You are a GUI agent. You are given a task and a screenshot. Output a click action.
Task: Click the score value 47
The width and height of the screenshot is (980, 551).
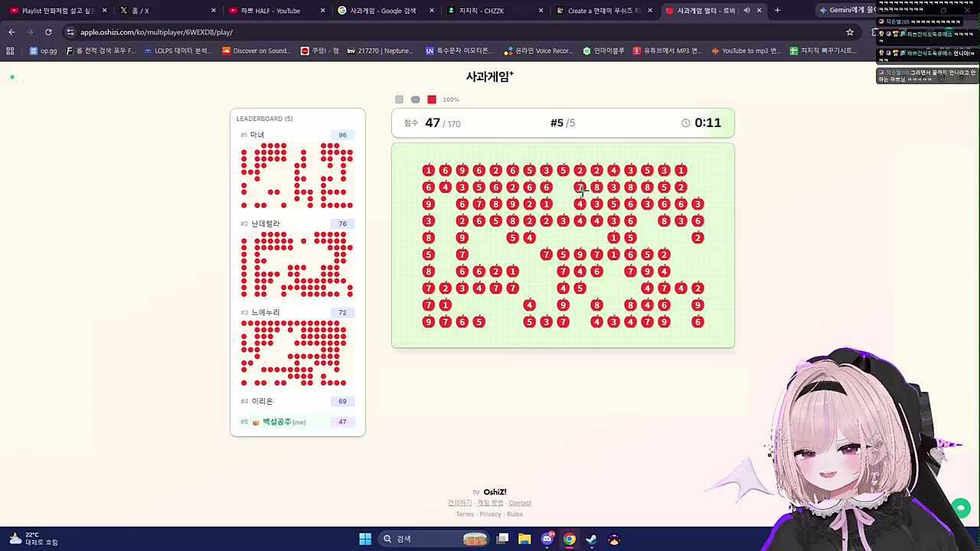tap(433, 123)
